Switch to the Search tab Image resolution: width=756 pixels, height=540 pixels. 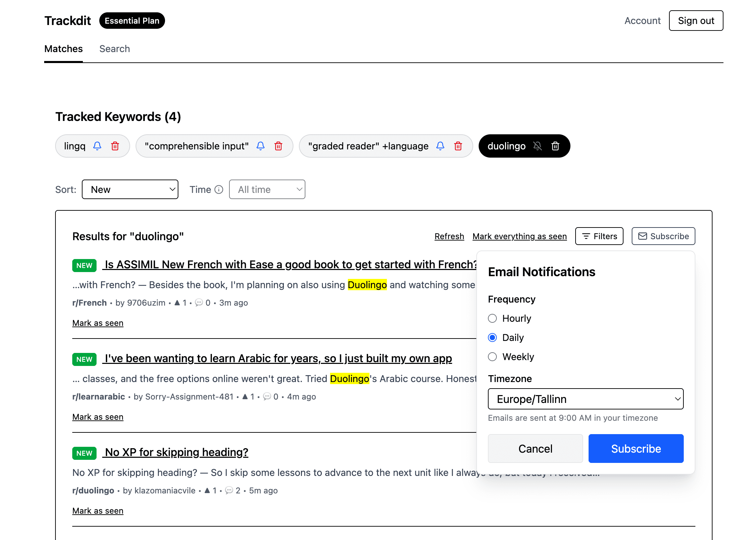115,49
